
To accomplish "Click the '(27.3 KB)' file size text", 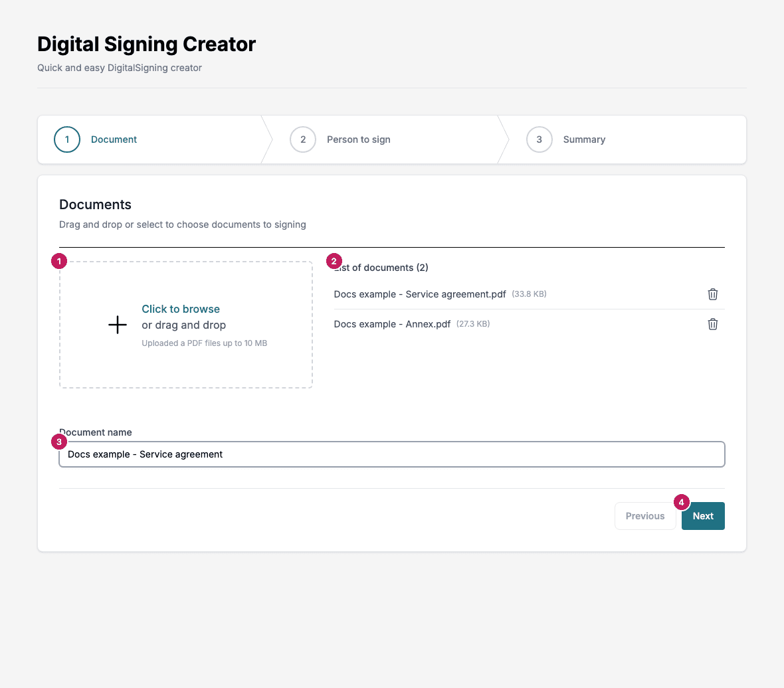I will (x=473, y=324).
